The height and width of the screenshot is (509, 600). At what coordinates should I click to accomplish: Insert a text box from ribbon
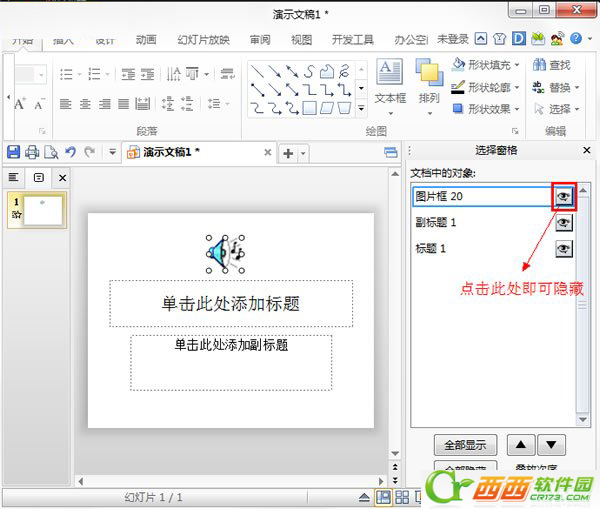[x=389, y=82]
